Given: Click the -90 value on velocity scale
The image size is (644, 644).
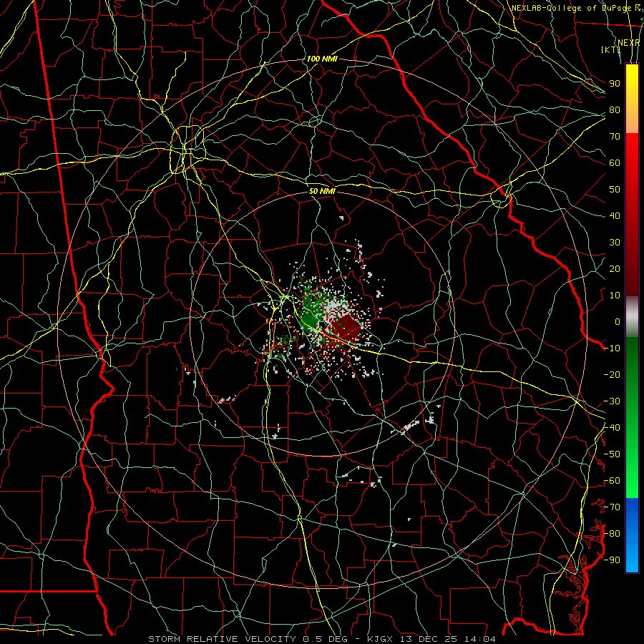Looking at the screenshot, I should 612,560.
